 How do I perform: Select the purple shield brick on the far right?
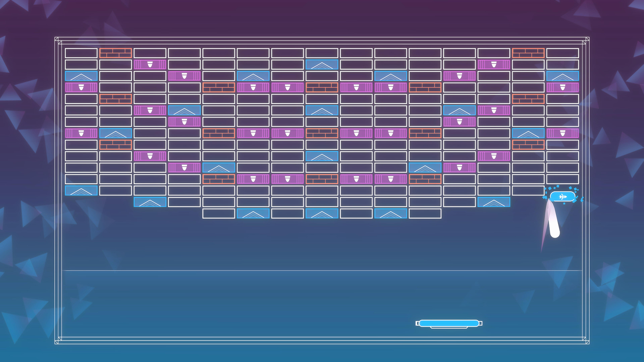tap(562, 88)
